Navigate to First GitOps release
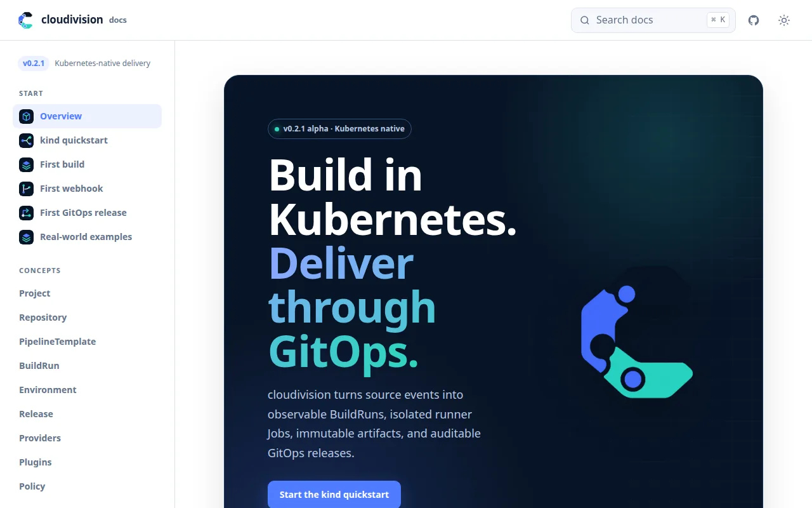 coord(87,213)
